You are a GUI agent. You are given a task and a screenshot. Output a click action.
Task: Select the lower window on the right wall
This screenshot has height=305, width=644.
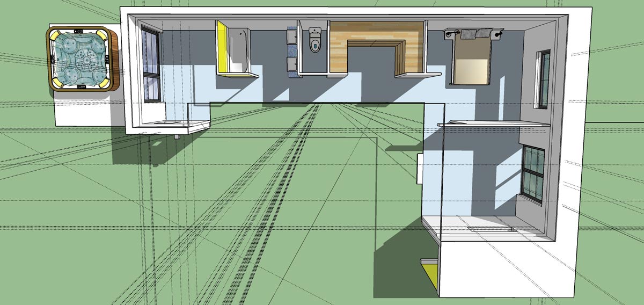pos(533,175)
